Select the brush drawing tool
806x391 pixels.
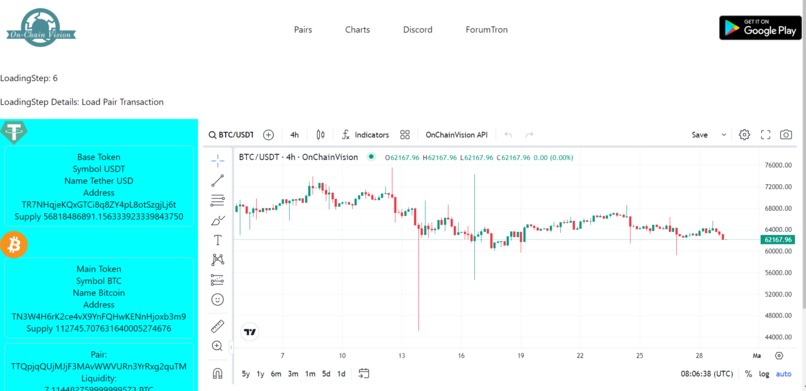tap(217, 220)
